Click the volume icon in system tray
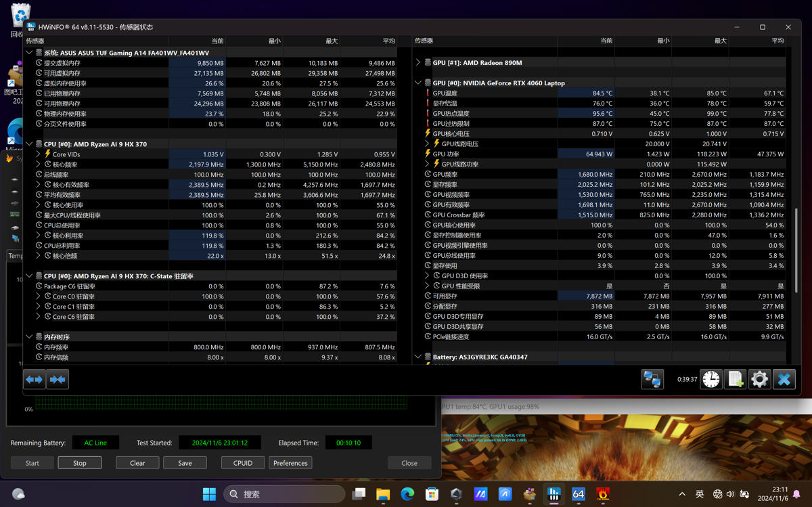This screenshot has width=812, height=507. (x=731, y=494)
